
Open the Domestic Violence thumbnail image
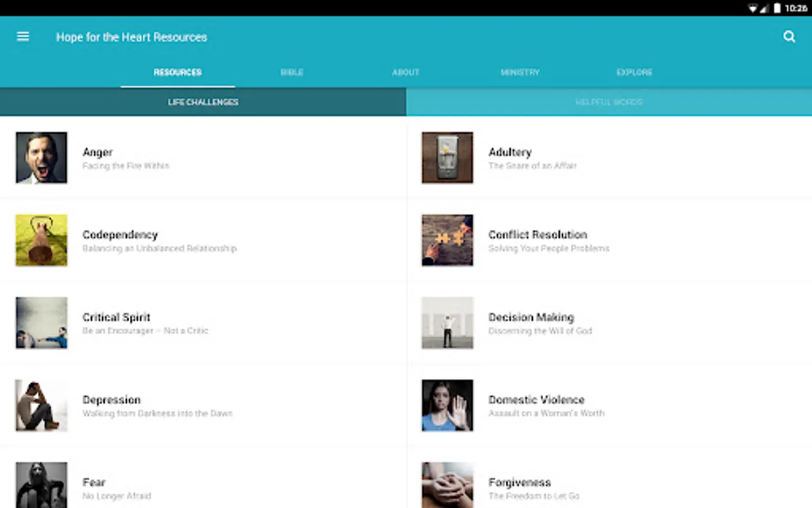point(447,405)
